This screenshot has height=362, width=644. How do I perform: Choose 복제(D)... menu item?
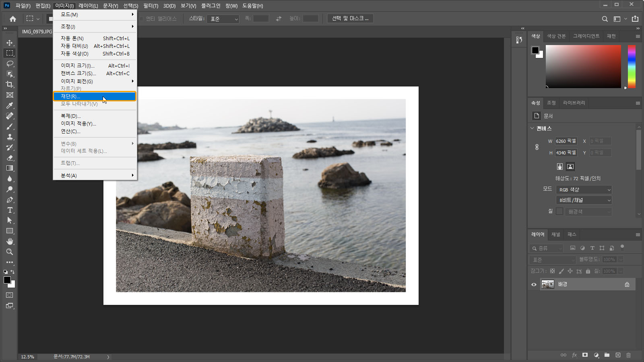click(x=95, y=116)
